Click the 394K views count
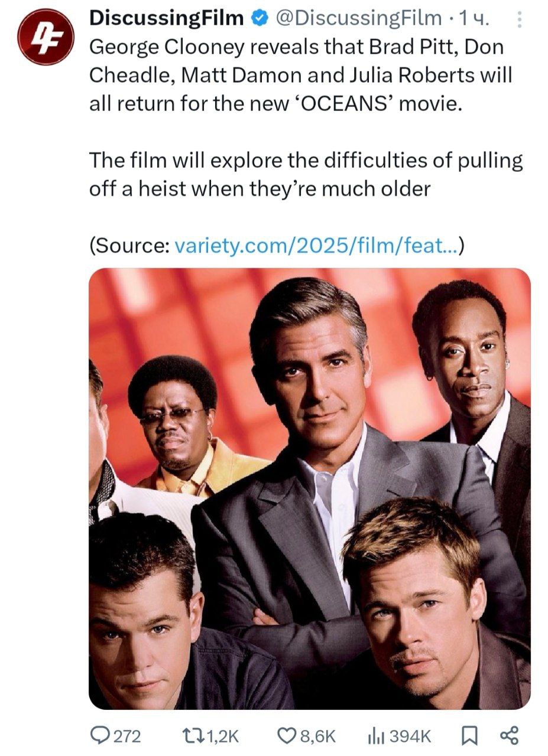This screenshot has width=548, height=756. 410,736
